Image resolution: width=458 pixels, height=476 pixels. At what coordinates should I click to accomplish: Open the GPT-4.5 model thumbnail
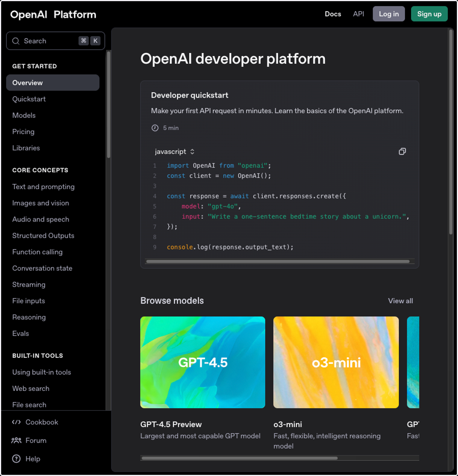(x=203, y=362)
